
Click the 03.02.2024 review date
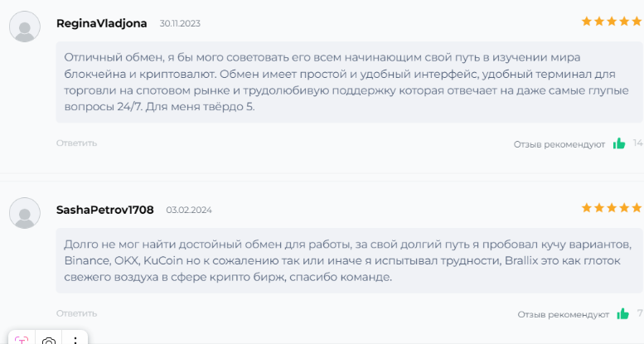pyautogui.click(x=189, y=210)
